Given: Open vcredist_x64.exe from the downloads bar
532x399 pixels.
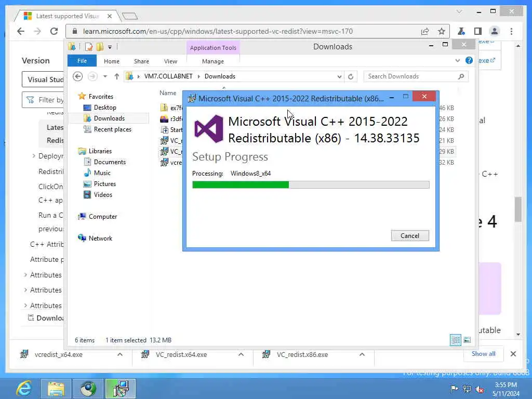Looking at the screenshot, I should pos(58,354).
